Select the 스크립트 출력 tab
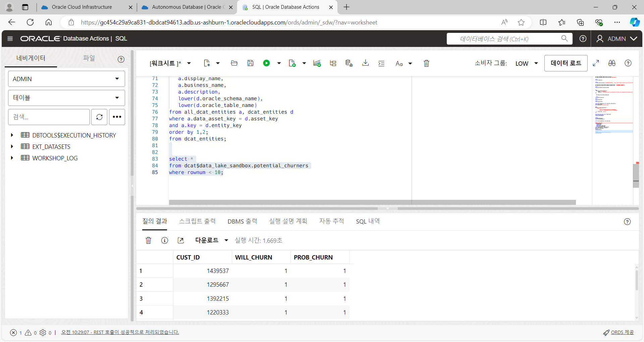This screenshot has height=342, width=644. click(x=197, y=221)
